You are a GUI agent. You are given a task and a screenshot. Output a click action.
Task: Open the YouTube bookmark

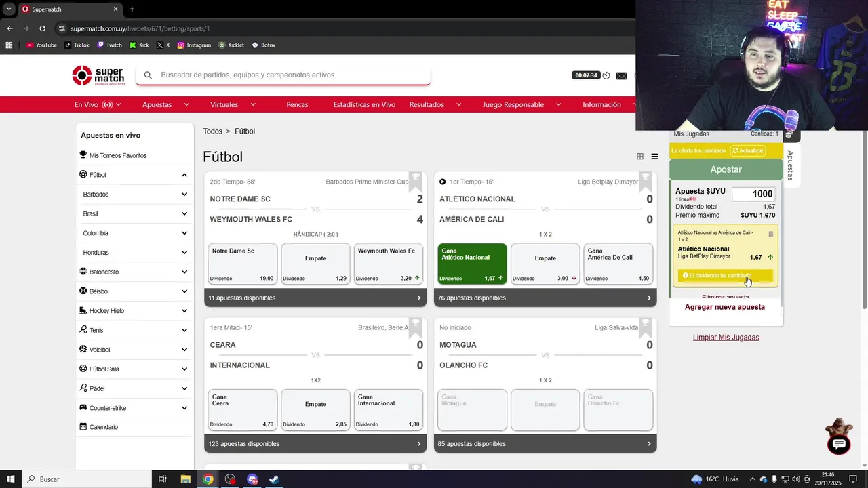(x=41, y=45)
